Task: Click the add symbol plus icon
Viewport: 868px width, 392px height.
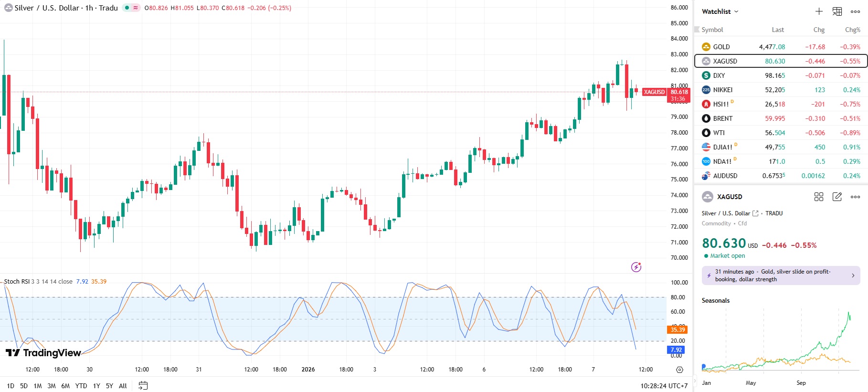Action: (x=819, y=11)
